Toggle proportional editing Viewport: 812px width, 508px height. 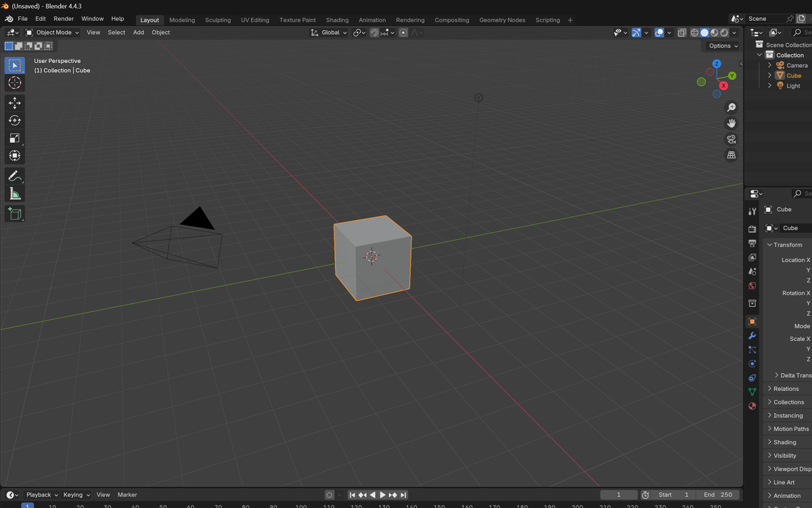point(403,33)
